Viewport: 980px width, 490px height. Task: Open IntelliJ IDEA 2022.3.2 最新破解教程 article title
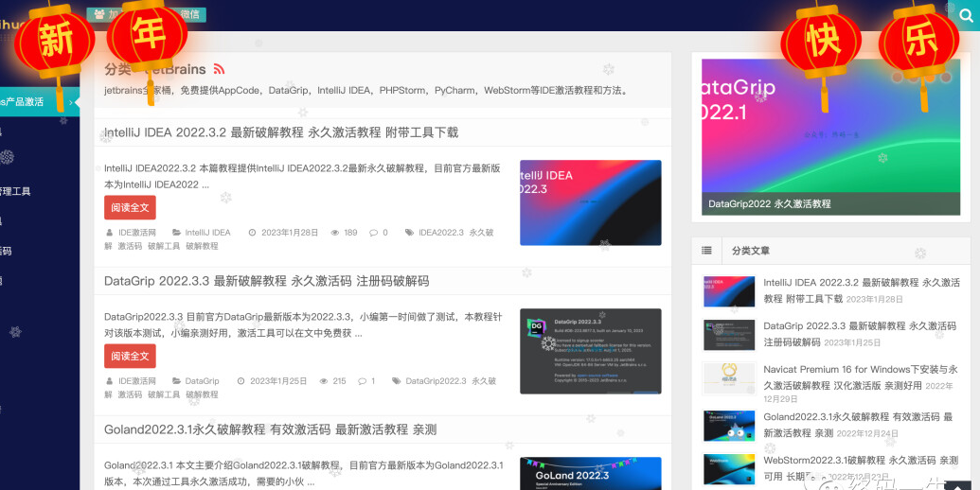click(x=281, y=132)
